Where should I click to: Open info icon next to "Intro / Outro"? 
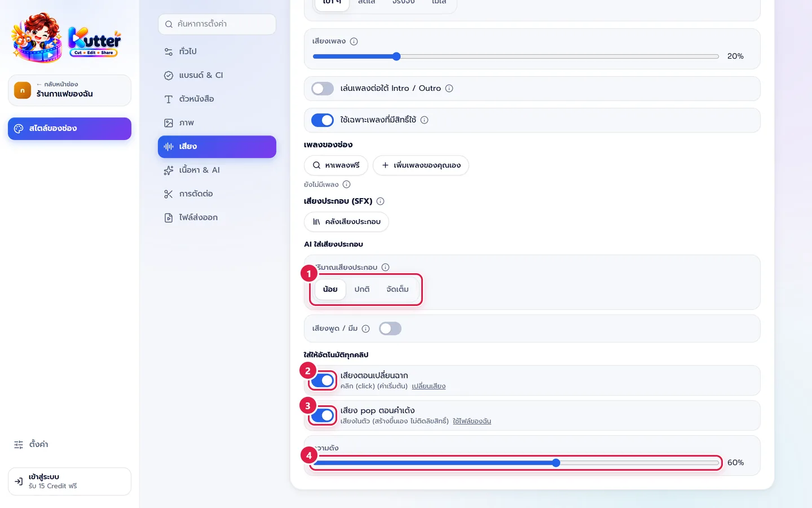(449, 88)
